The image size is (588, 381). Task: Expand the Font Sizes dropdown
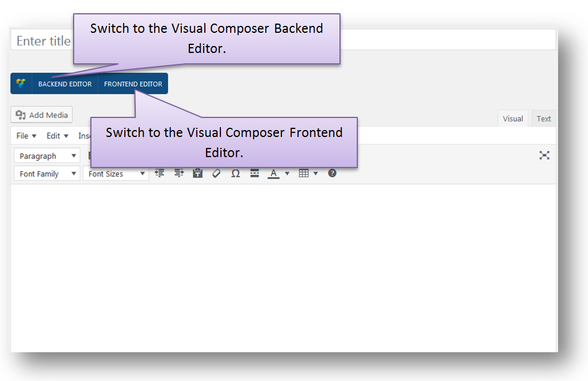click(x=116, y=174)
